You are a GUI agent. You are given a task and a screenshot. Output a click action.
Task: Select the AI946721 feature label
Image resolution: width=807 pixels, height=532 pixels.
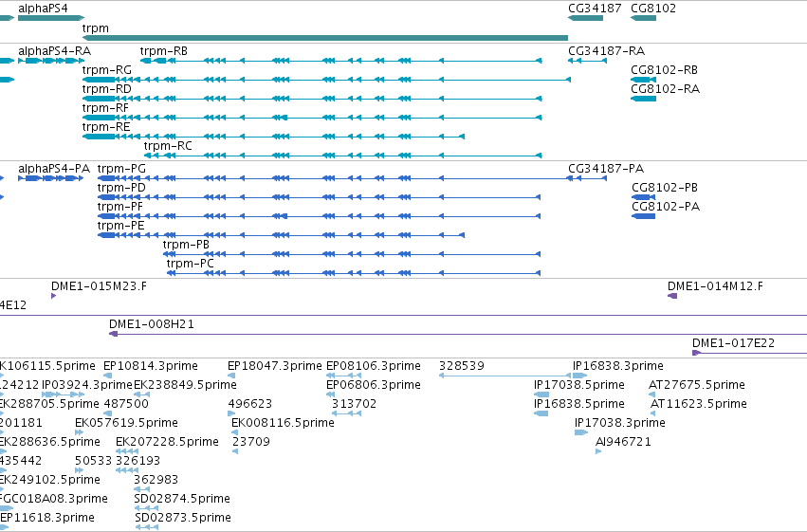(623, 443)
